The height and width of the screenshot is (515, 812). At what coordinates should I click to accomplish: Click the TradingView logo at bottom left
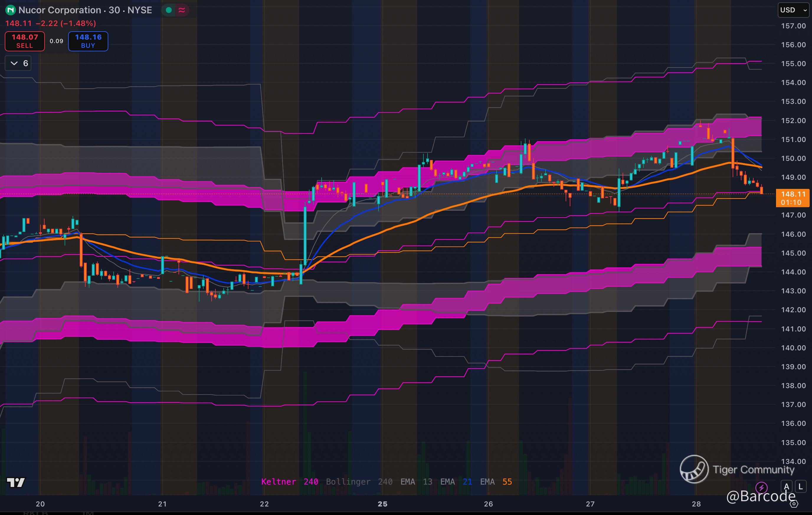[x=16, y=482]
